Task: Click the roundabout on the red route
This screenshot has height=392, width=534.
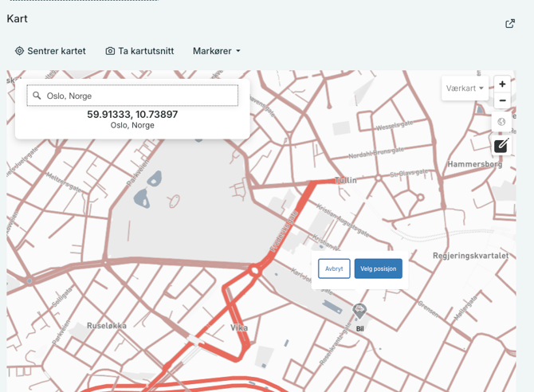Action: click(x=255, y=271)
